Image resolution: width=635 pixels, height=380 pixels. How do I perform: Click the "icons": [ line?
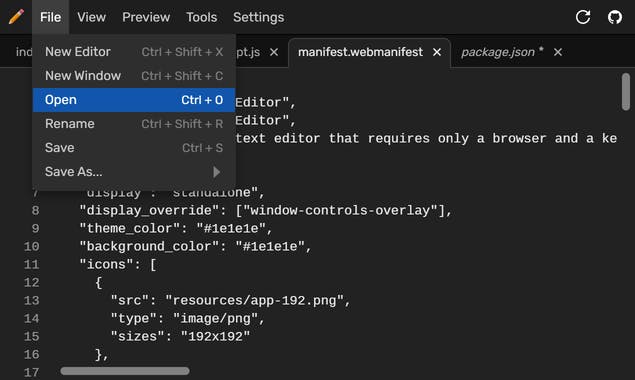118,265
